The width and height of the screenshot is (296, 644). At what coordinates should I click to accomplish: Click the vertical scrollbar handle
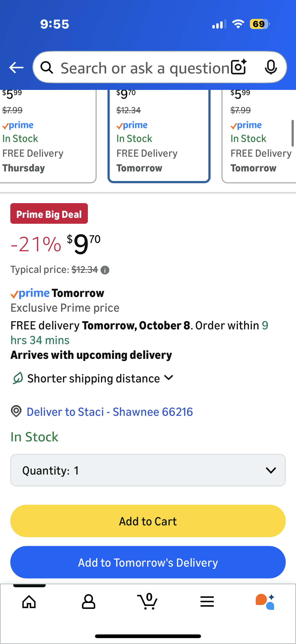tap(293, 133)
